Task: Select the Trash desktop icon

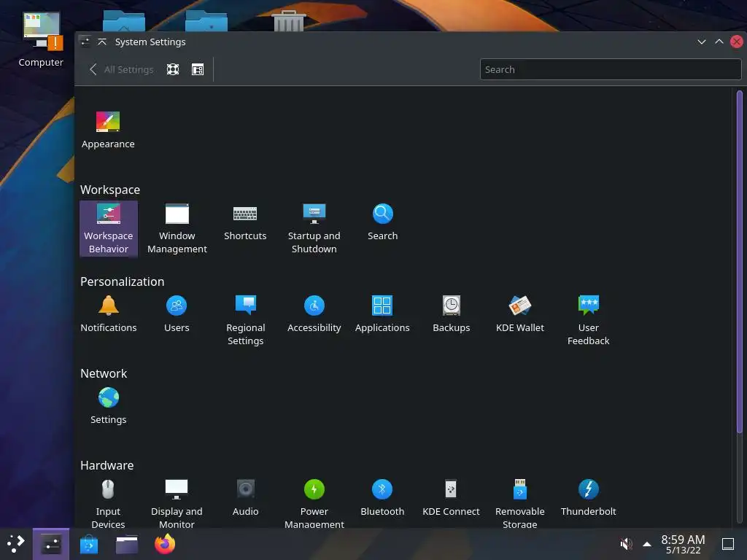Action: [x=289, y=21]
